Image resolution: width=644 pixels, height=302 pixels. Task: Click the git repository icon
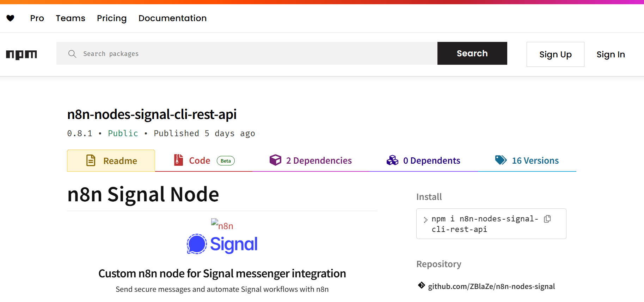pyautogui.click(x=421, y=285)
